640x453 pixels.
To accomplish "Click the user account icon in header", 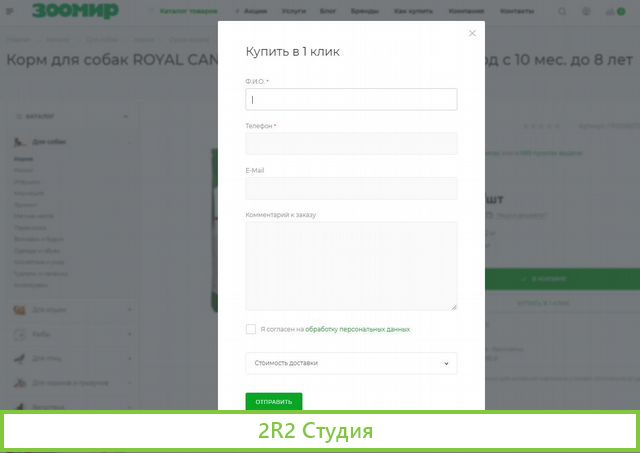I will point(586,11).
